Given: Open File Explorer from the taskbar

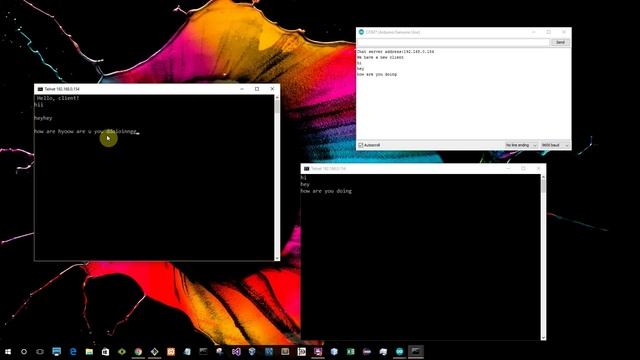Looking at the screenshot, I should point(89,351).
